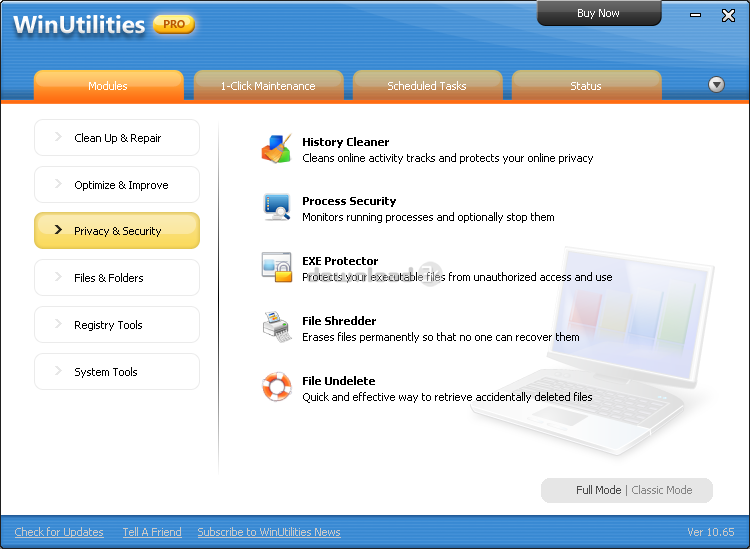Image resolution: width=750 pixels, height=549 pixels.
Task: Click chevron beside Registry Tools
Action: pyautogui.click(x=58, y=323)
